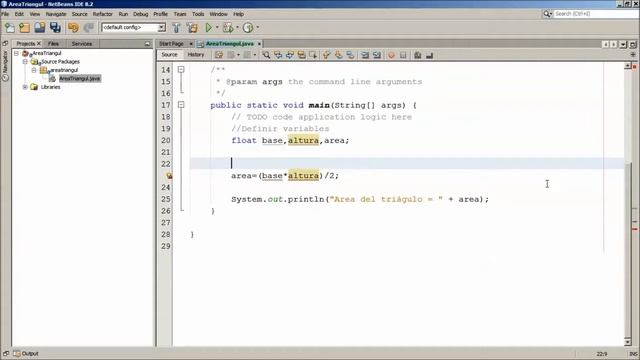This screenshot has width=640, height=360.
Task: Undo the last edit with toolbar icon
Action: (x=73, y=27)
